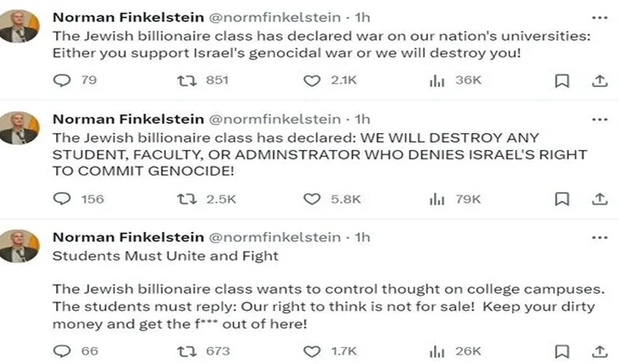This screenshot has width=619, height=364.
Task: Open the third tweet's three-dot more menu
Action: (599, 237)
